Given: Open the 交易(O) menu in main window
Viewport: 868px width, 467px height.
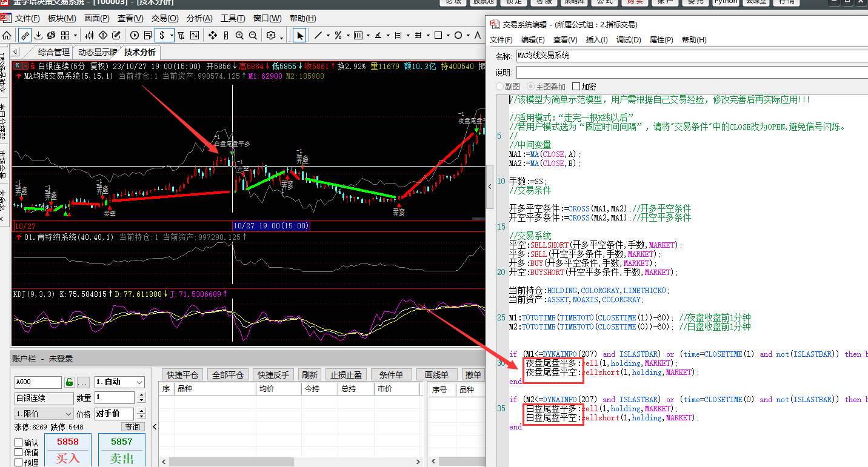Looking at the screenshot, I should [x=164, y=18].
